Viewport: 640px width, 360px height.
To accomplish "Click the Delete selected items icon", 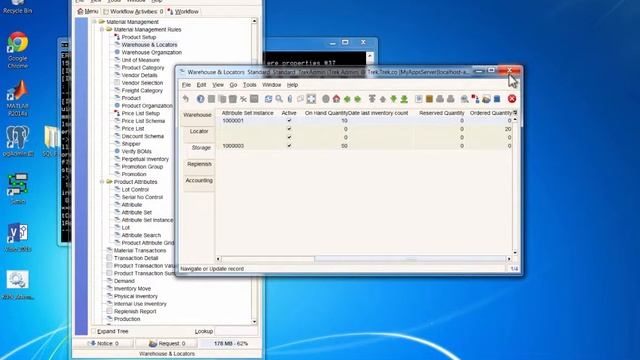I will [x=243, y=99].
